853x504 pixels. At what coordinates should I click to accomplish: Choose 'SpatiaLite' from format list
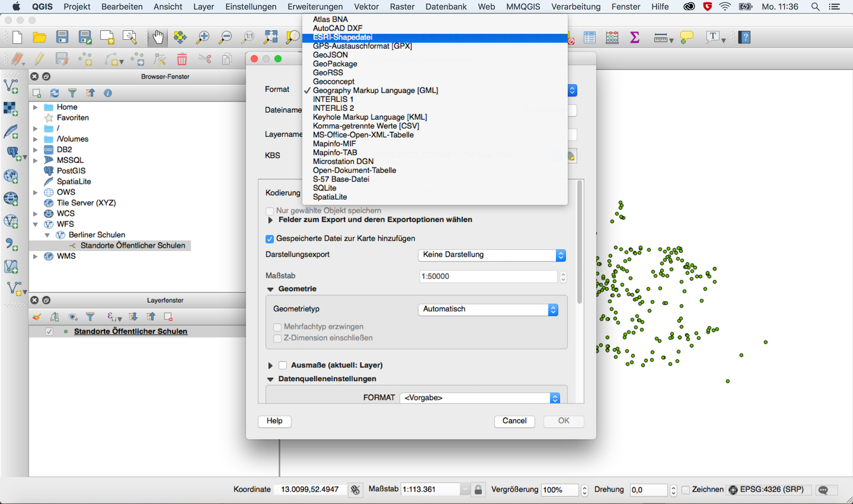click(x=435, y=197)
